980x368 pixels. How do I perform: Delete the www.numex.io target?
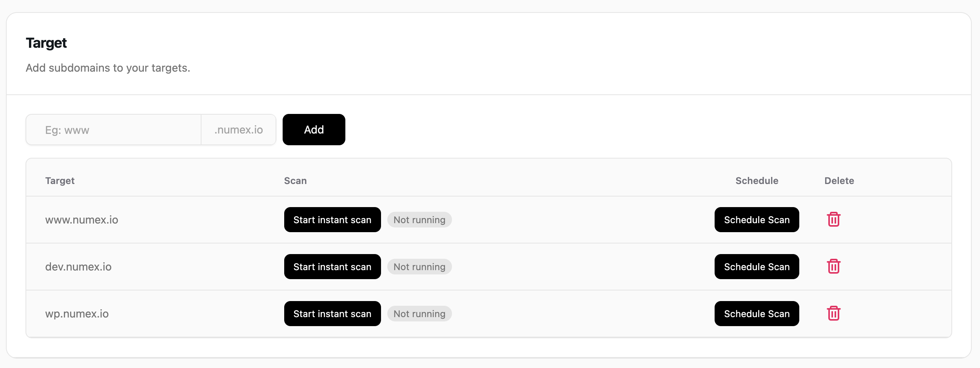833,220
